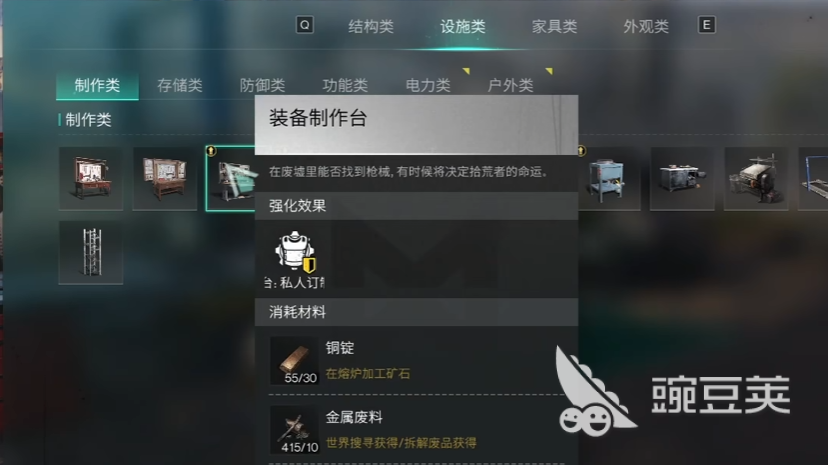
Task: Open the 电力类 sub-category tab
Action: (x=428, y=85)
